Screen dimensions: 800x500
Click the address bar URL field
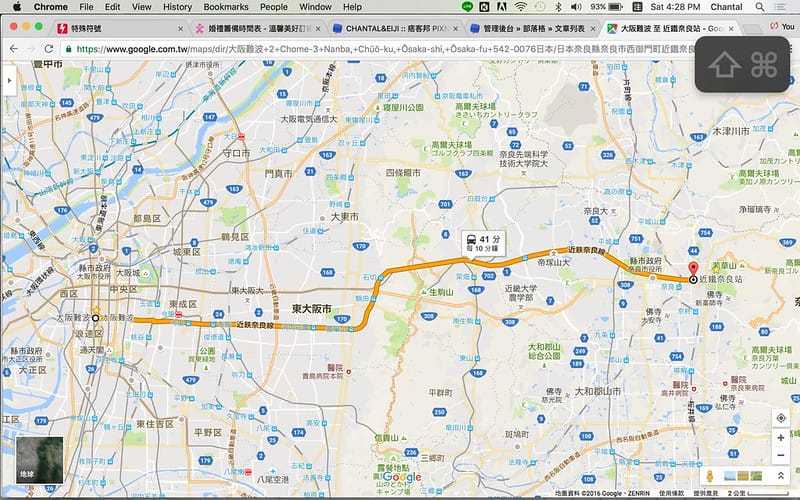click(x=378, y=49)
